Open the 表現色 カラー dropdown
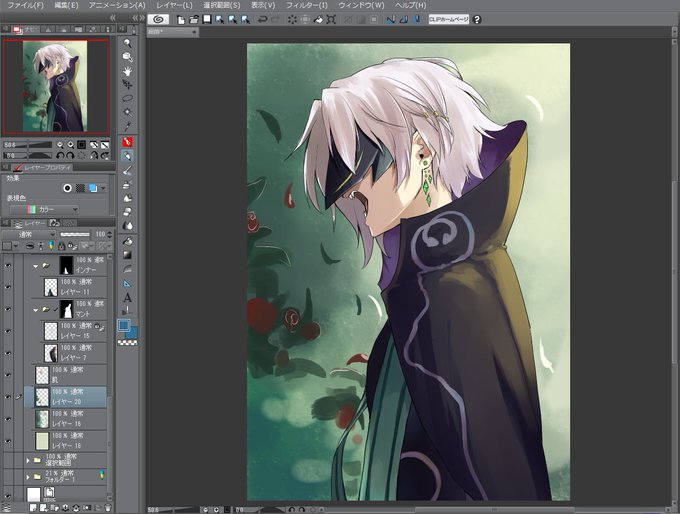Image resolution: width=680 pixels, height=514 pixels. pos(44,210)
